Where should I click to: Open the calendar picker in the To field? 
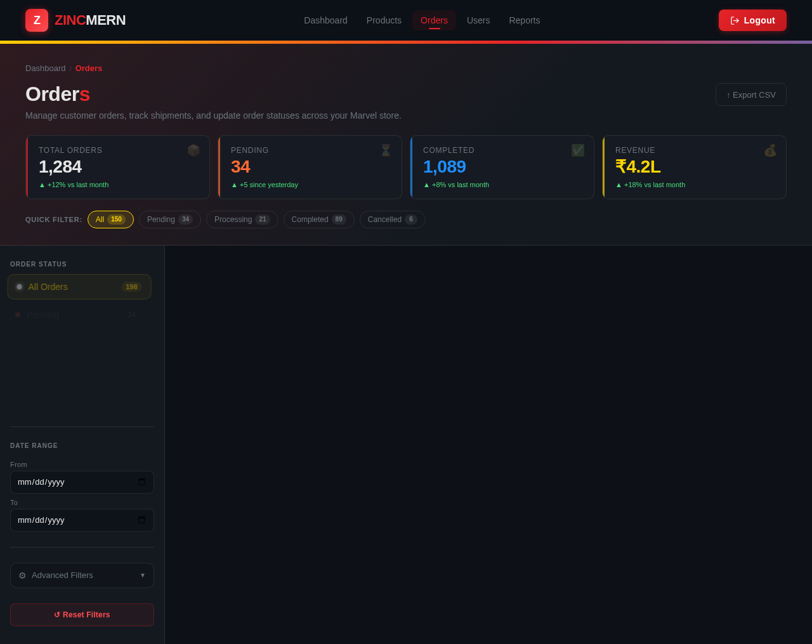[141, 520]
